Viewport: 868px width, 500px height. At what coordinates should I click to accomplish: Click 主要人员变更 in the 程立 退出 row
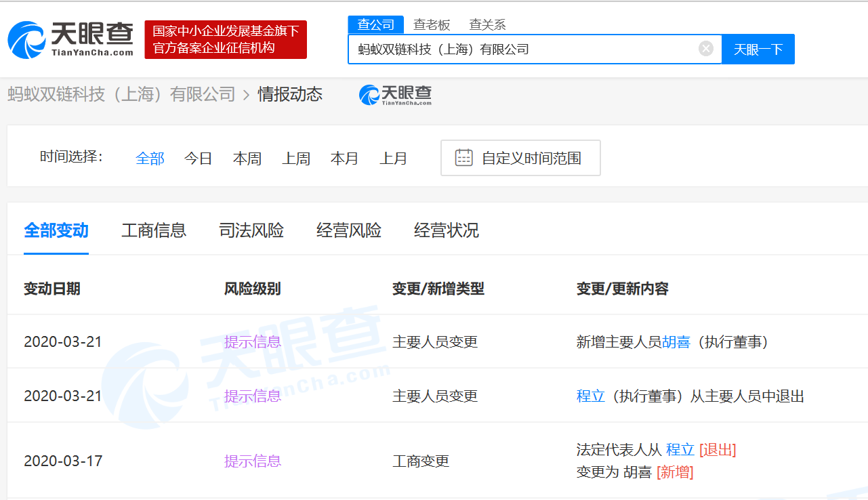point(435,396)
